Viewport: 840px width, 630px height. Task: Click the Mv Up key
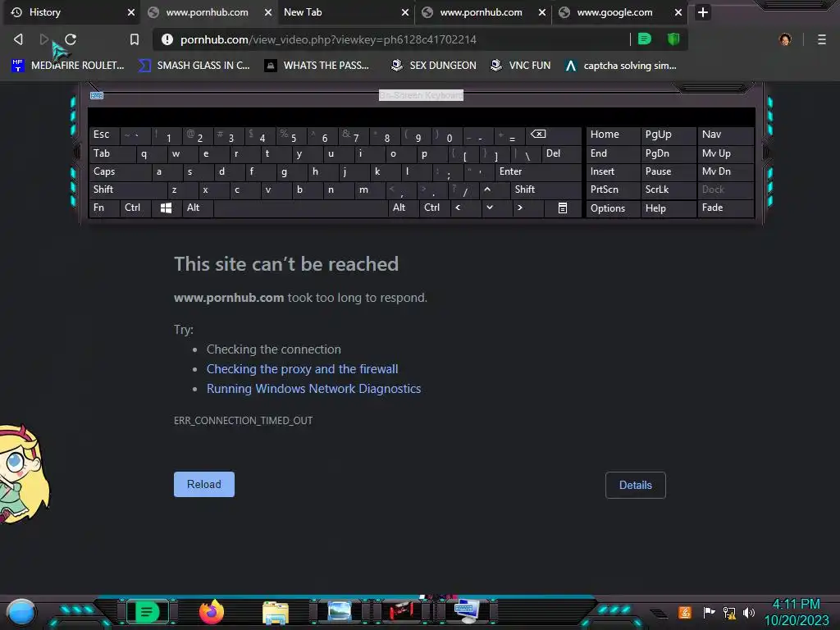[725, 153]
